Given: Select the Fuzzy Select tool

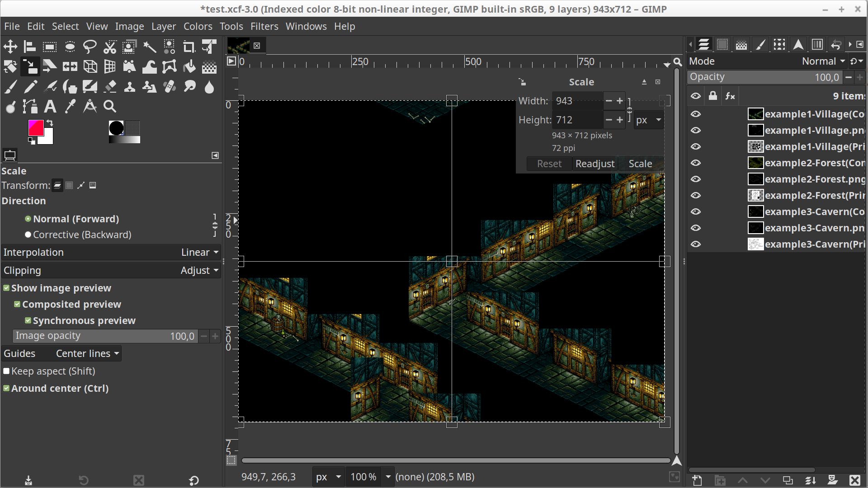Looking at the screenshot, I should click(149, 46).
